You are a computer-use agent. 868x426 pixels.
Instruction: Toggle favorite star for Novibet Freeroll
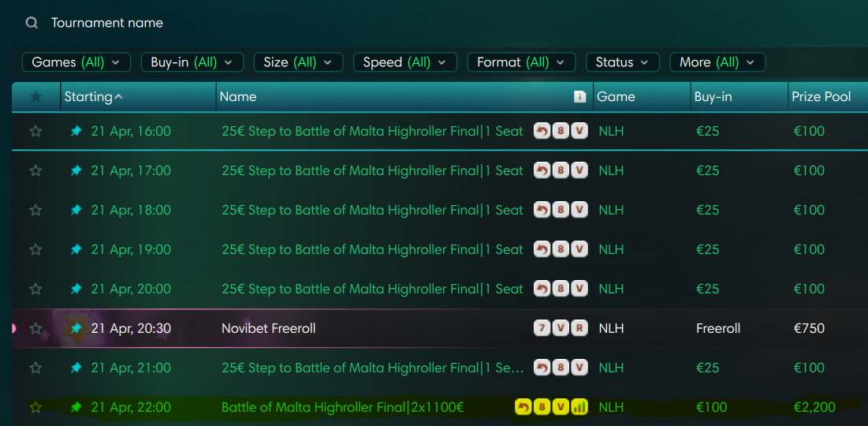point(35,328)
